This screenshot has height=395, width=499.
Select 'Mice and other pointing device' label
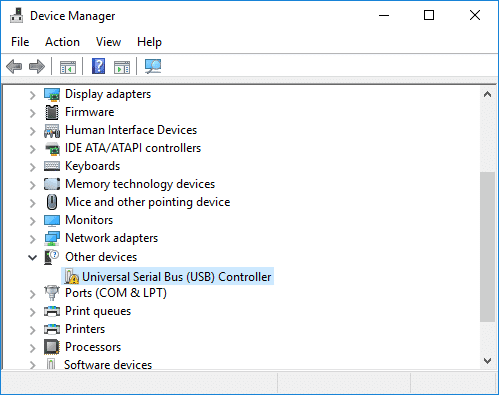(148, 202)
